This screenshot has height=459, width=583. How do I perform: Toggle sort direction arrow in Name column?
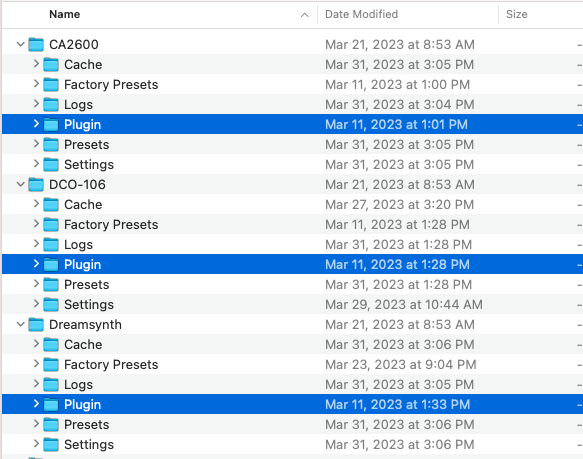pos(305,15)
